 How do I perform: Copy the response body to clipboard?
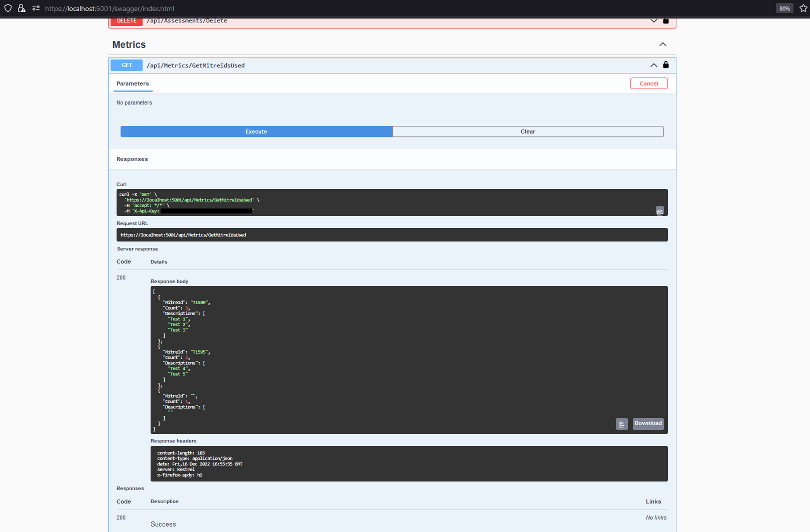click(x=621, y=423)
